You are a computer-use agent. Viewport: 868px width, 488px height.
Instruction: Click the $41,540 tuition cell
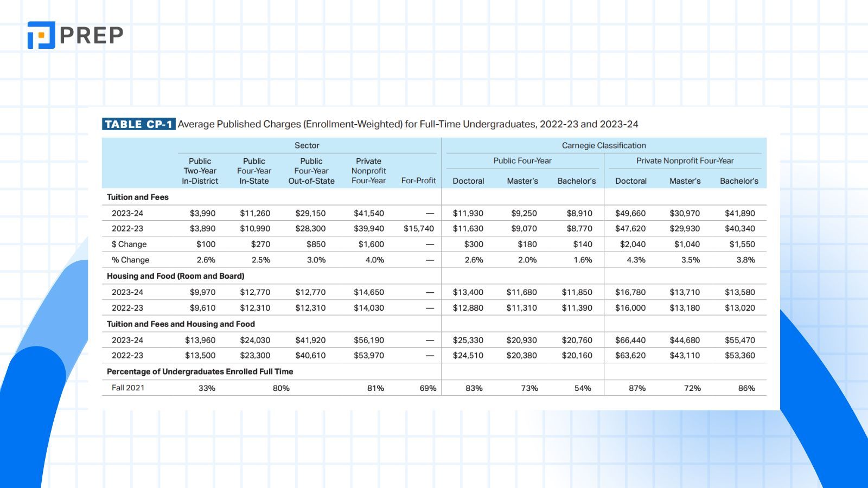369,213
